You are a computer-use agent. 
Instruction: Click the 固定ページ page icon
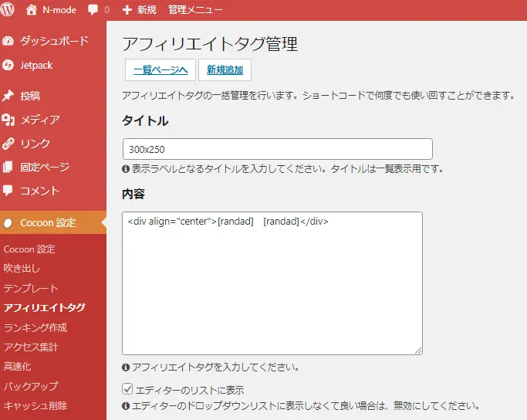click(x=8, y=167)
